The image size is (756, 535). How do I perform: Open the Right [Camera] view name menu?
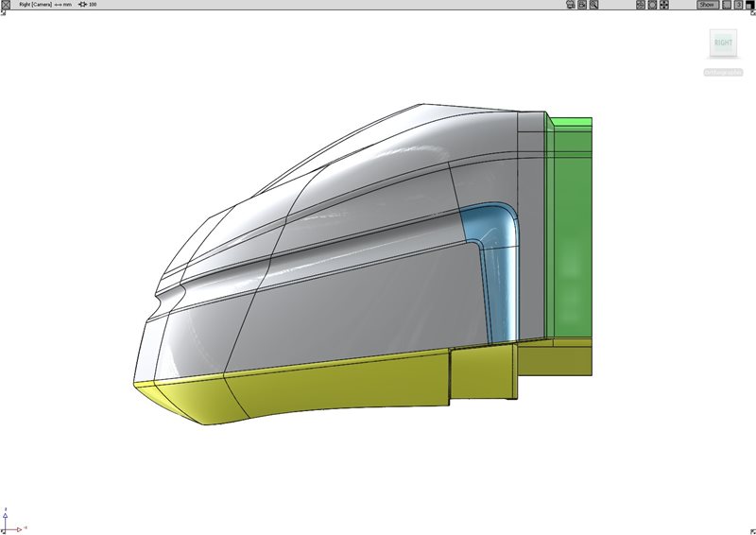(x=38, y=5)
